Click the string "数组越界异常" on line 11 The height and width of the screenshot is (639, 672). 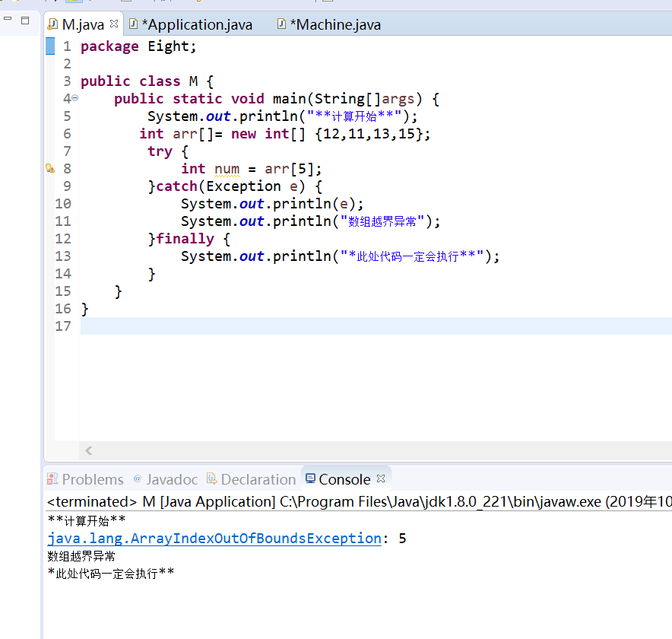coord(382,221)
